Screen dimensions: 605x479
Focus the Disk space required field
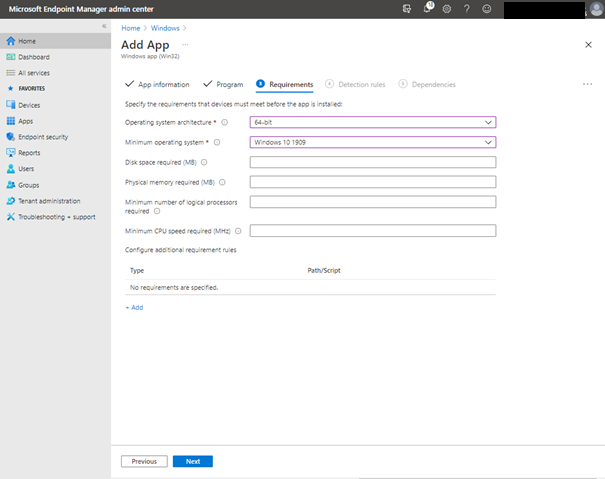point(373,162)
